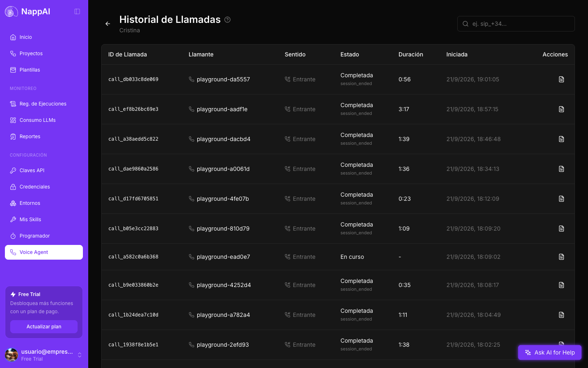
Task: Click the Ask AI for Help button
Action: 550,352
